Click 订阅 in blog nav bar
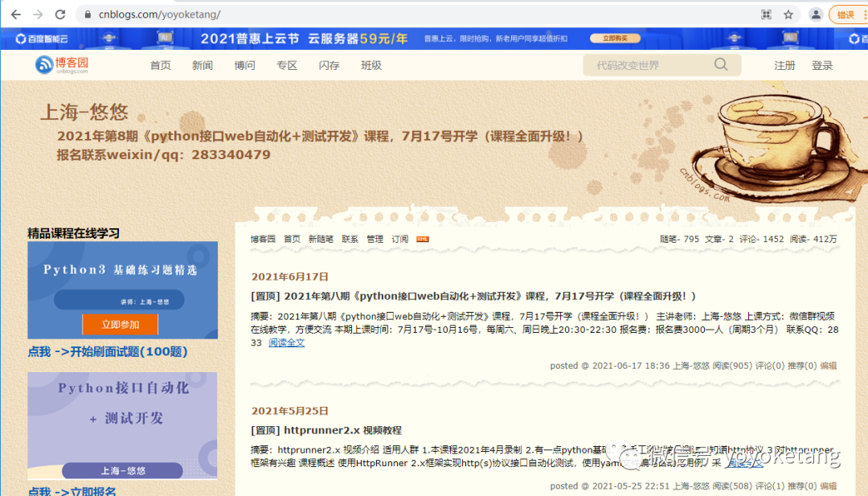This screenshot has width=868, height=496. [x=399, y=239]
